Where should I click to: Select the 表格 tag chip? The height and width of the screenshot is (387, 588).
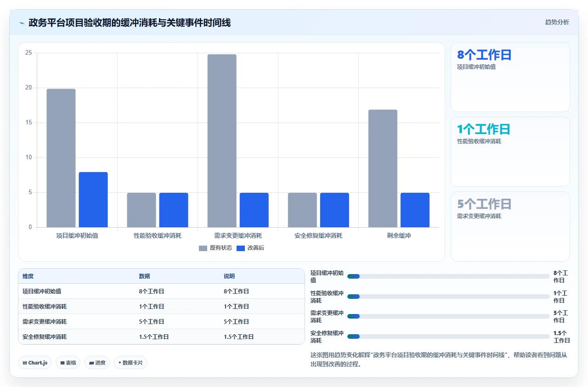point(68,363)
